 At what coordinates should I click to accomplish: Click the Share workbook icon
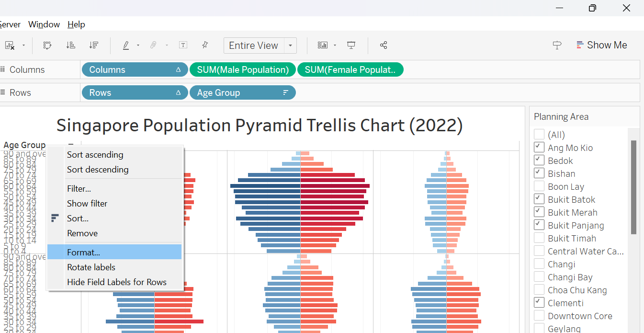(383, 45)
